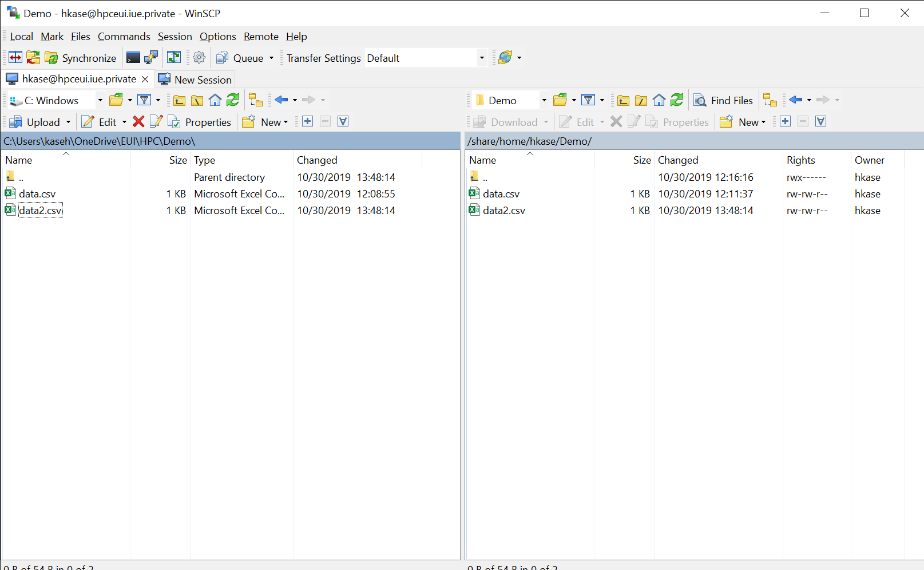This screenshot has height=570, width=924.
Task: Delete selected local file with red X
Action: point(138,121)
